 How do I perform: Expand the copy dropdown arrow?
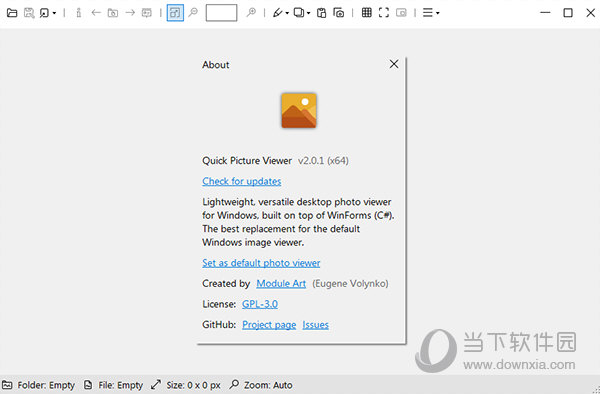(x=308, y=13)
